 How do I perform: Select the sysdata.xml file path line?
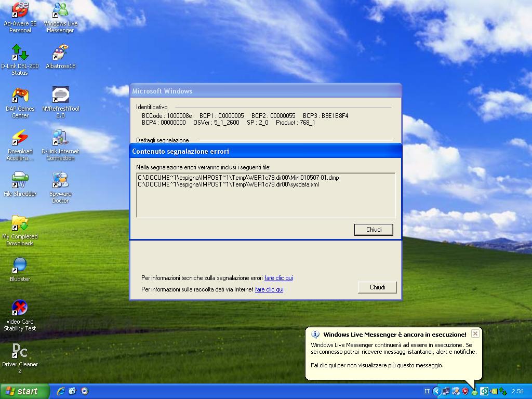click(x=228, y=184)
